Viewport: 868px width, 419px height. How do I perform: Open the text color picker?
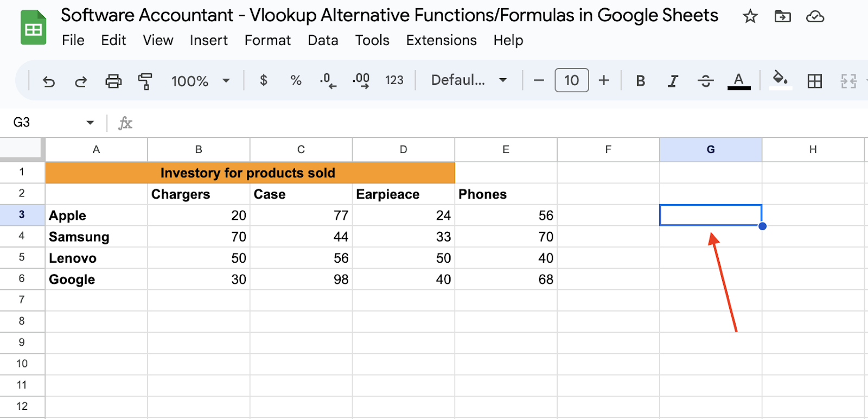(739, 81)
